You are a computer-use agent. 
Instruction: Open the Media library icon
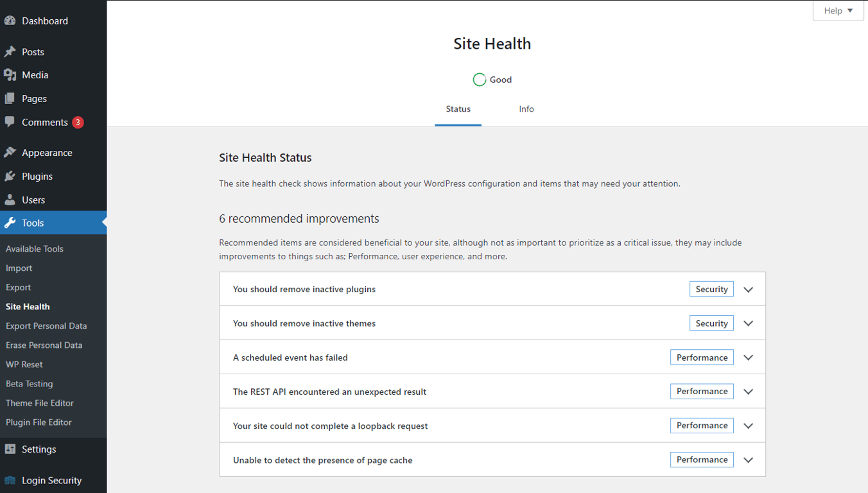tap(10, 74)
